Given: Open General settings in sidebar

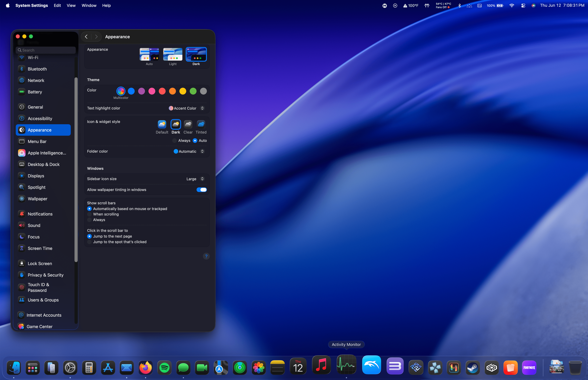Looking at the screenshot, I should click(43, 107).
